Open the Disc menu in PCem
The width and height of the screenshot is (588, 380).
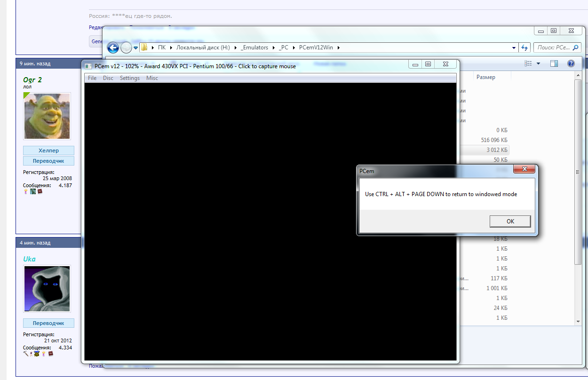coord(108,78)
